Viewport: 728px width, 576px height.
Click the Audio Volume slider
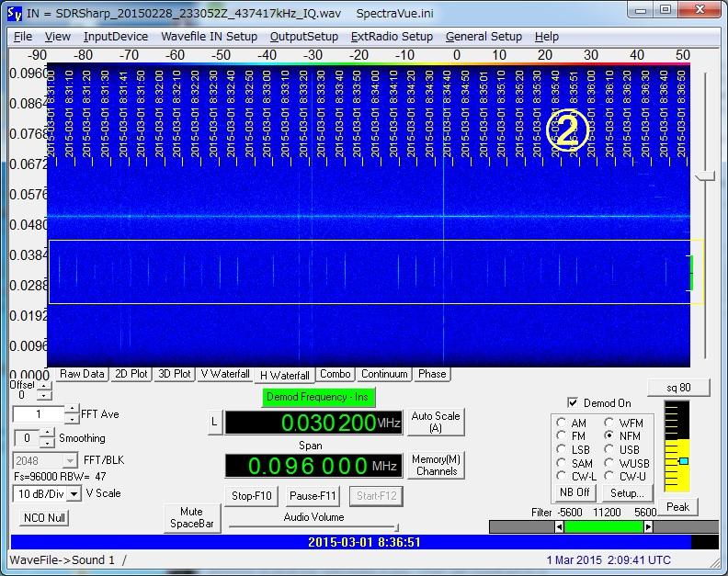313,527
